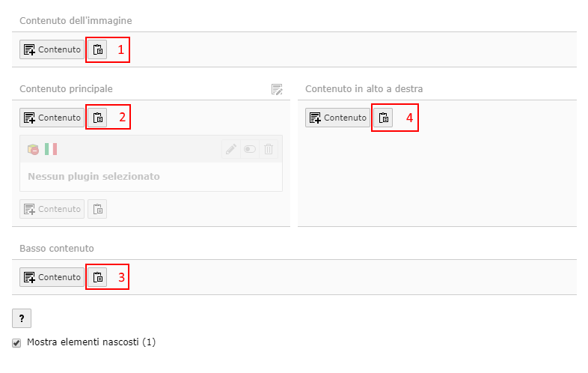588x373 pixels.
Task: Add Contenuto in Contenuto in alto a destra
Action: [x=337, y=118]
